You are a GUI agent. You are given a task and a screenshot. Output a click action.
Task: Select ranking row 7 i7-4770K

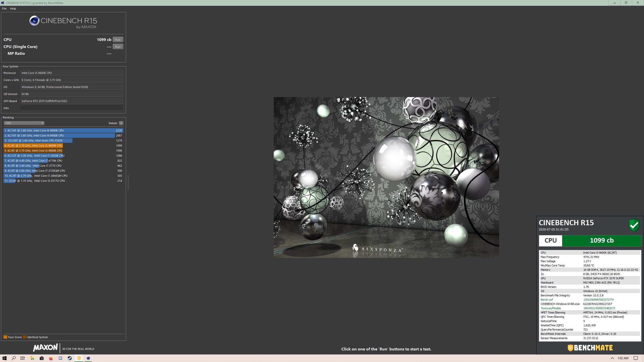63,161
